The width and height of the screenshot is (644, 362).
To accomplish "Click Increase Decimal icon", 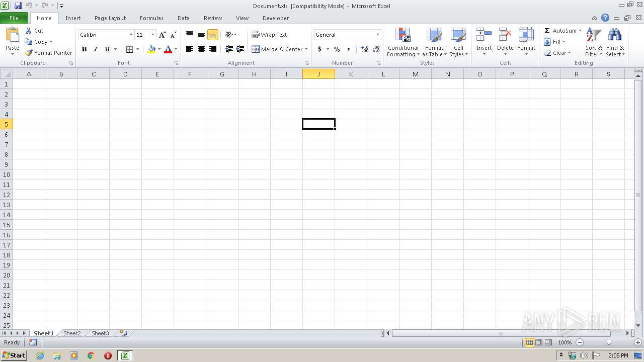I will click(365, 49).
